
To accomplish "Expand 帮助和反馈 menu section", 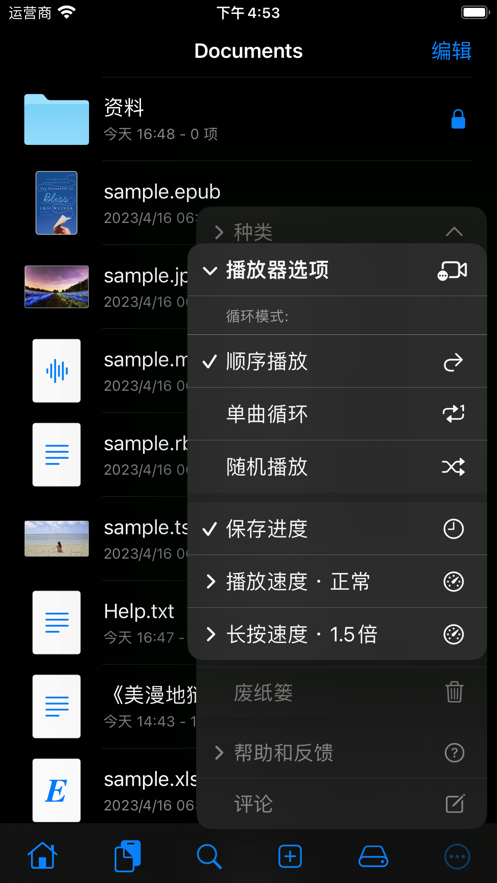I will (342, 752).
